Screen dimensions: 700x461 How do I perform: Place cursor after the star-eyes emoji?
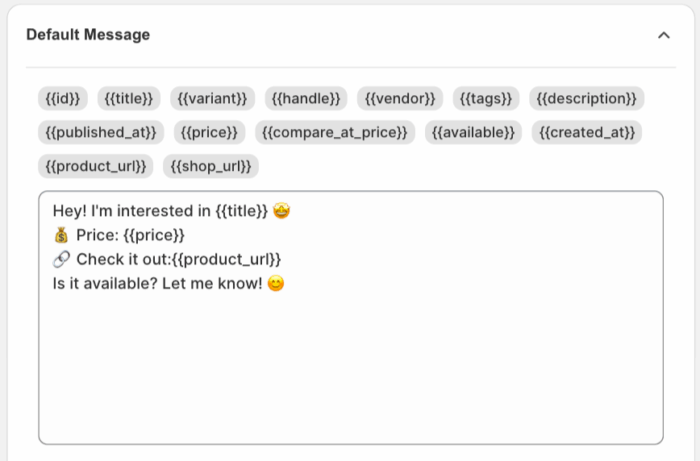(x=291, y=212)
